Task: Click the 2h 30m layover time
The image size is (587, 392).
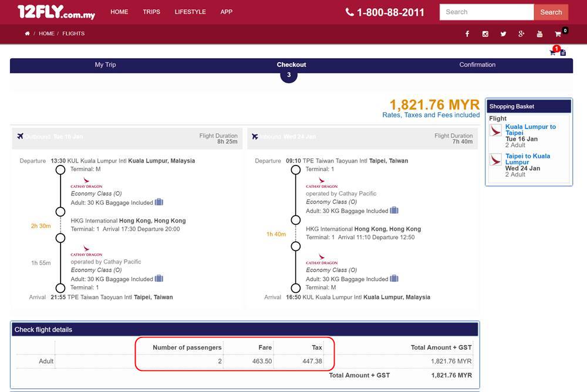Action: coord(41,226)
